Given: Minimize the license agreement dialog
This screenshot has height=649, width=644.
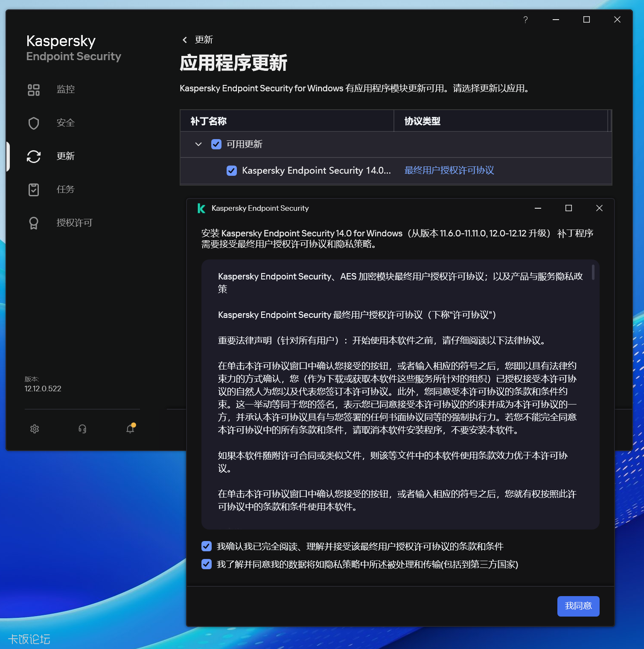Looking at the screenshot, I should (538, 208).
